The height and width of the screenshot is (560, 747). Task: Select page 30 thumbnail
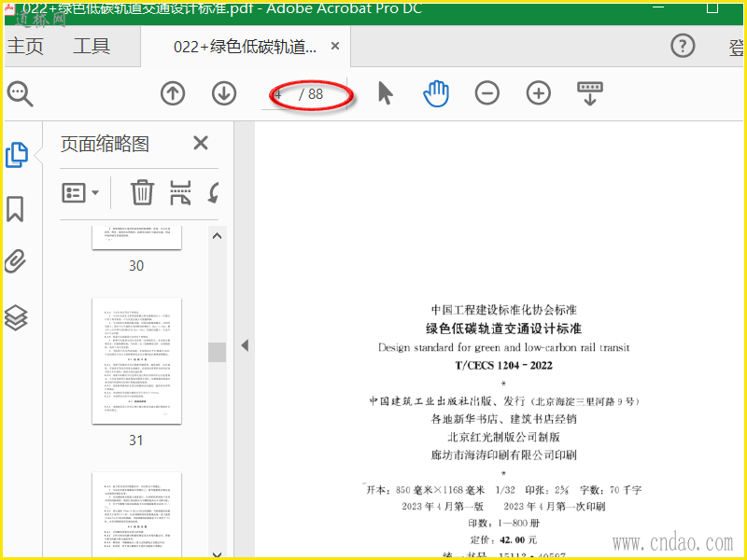(136, 238)
